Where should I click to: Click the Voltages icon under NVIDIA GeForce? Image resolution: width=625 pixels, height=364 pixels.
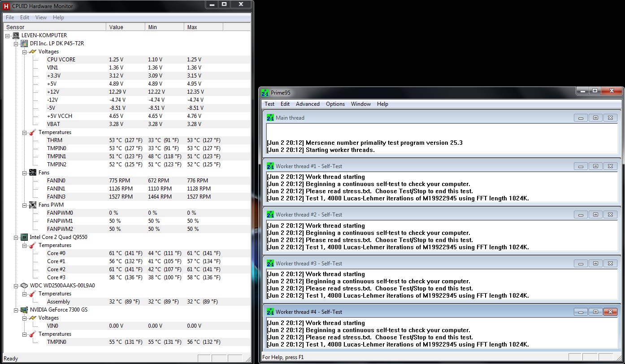point(33,318)
